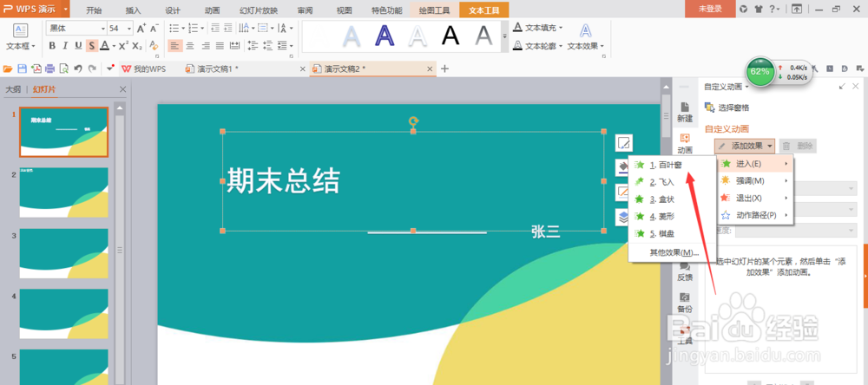Increase indent level icon
Image resolution: width=868 pixels, height=385 pixels.
tap(228, 29)
